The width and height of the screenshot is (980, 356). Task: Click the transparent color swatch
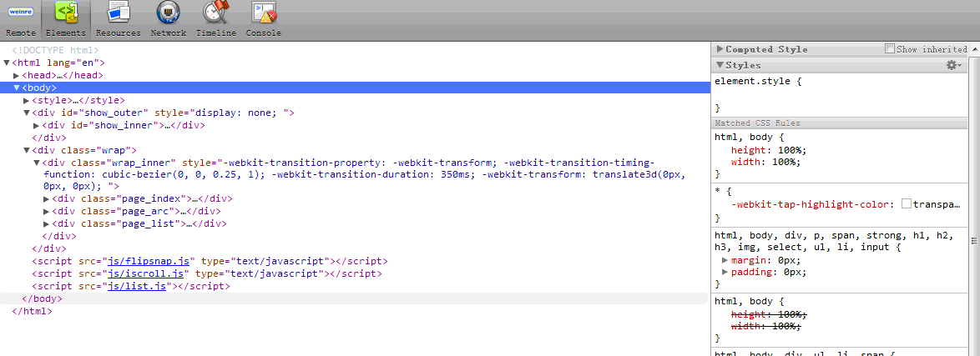pyautogui.click(x=907, y=204)
